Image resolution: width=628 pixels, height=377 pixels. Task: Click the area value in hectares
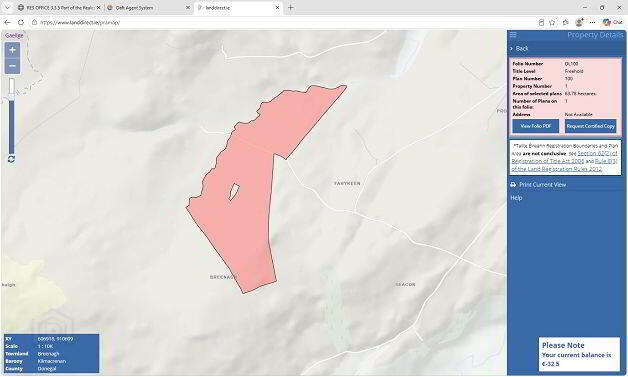pos(581,93)
